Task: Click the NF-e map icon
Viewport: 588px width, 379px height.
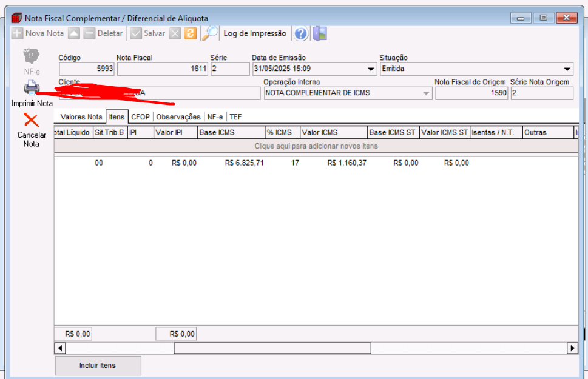Action: tap(32, 56)
